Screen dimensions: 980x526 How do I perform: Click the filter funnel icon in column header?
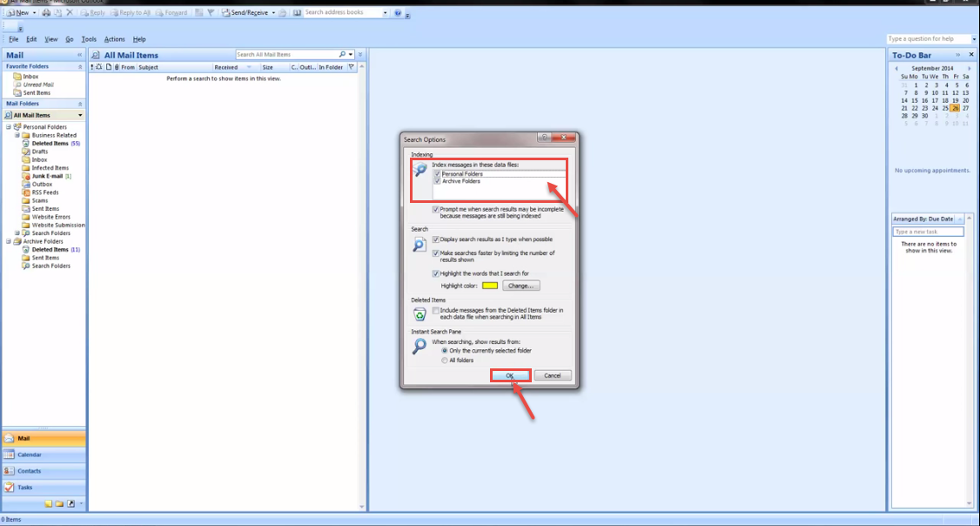tap(352, 67)
